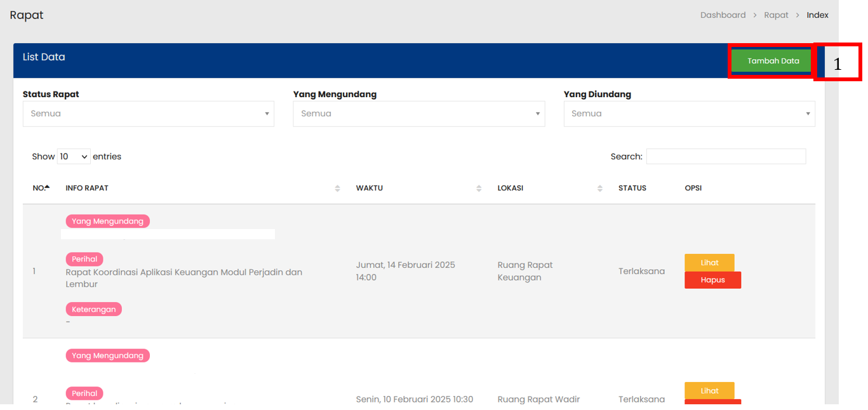Focus the Search text field
The height and width of the screenshot is (410, 868).
[x=726, y=157]
